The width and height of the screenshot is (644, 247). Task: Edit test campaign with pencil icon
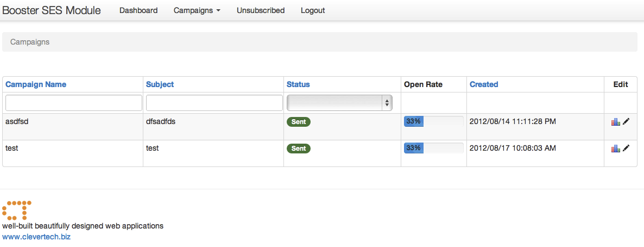[x=626, y=149]
